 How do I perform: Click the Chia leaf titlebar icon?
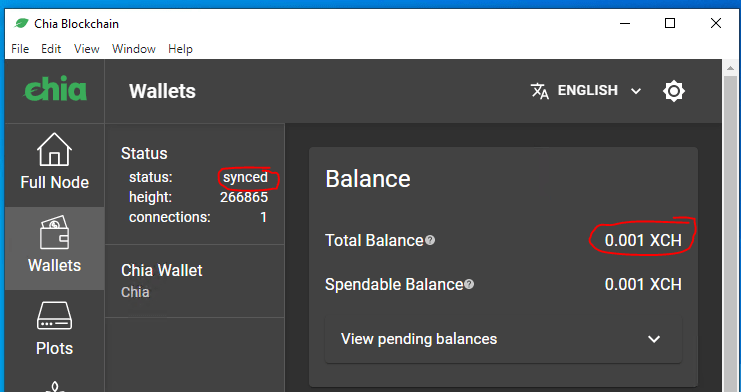(x=21, y=23)
